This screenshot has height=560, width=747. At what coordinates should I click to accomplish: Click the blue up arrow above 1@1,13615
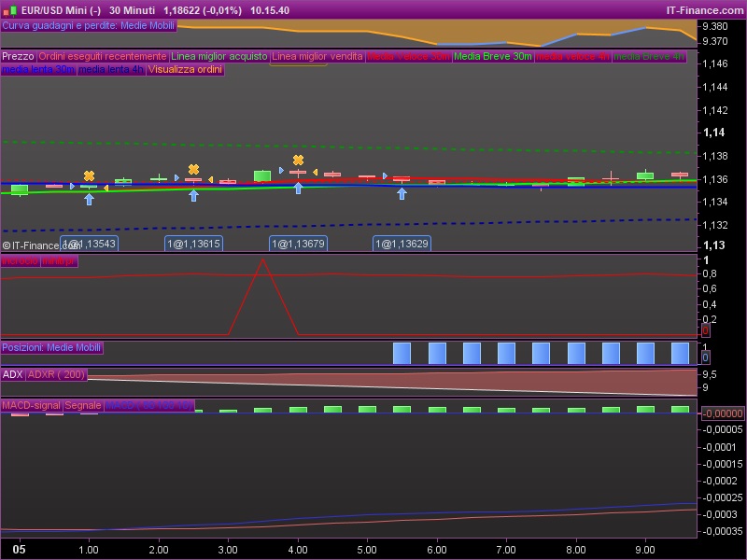click(x=193, y=195)
